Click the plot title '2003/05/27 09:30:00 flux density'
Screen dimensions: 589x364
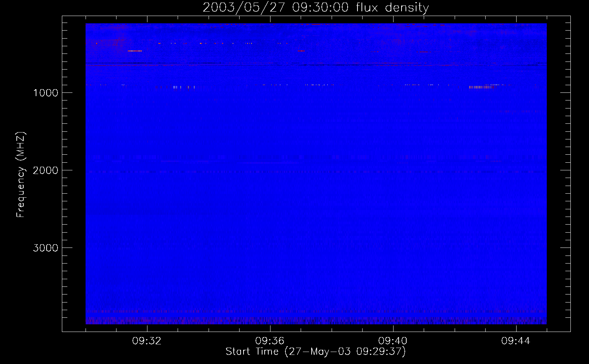click(x=316, y=8)
